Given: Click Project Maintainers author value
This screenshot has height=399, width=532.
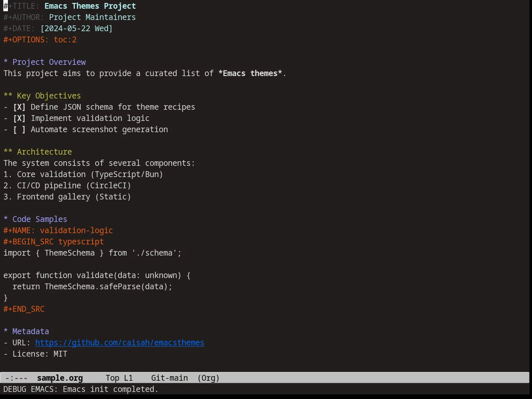Looking at the screenshot, I should (92, 17).
